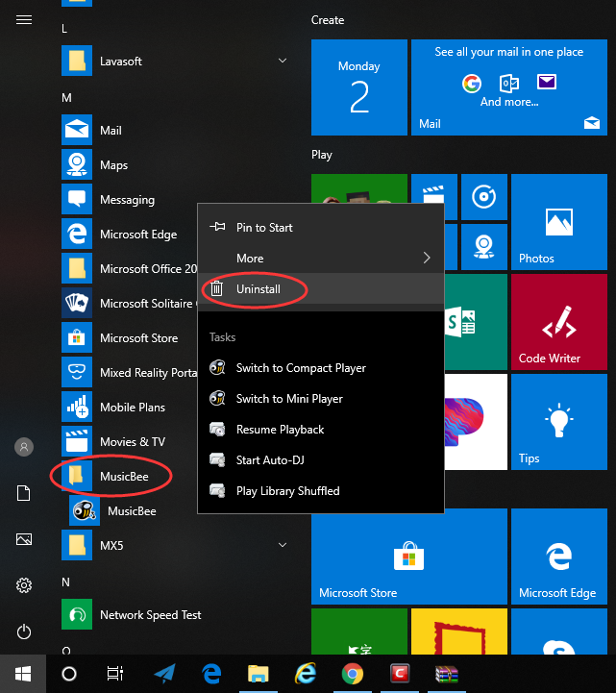The height and width of the screenshot is (693, 616).
Task: Open Task View on taskbar
Action: (x=115, y=674)
